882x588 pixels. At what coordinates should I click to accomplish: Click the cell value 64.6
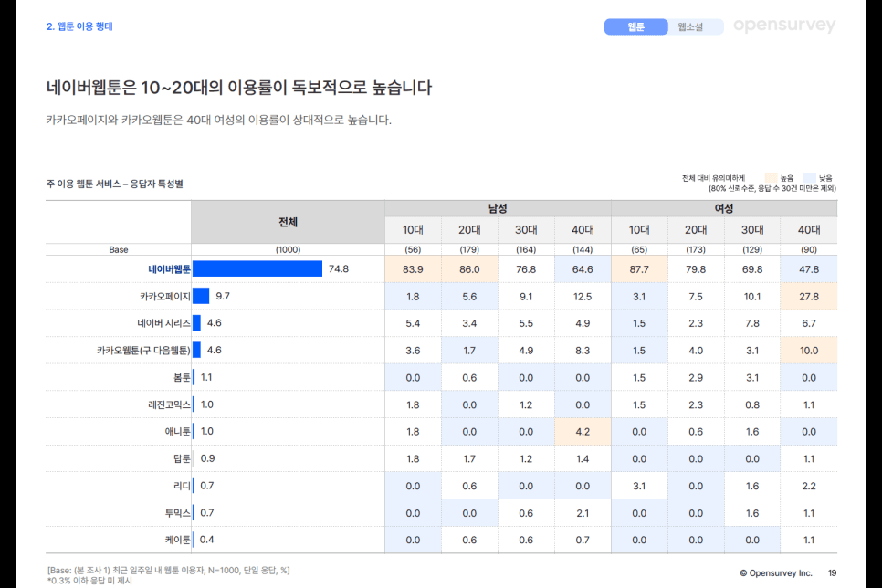coord(583,269)
